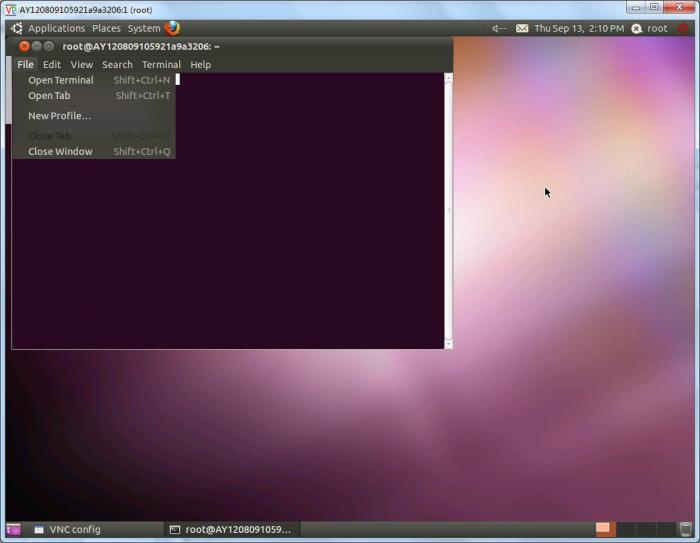700x543 pixels.
Task: Click the root user chat status icon
Action: pos(636,28)
